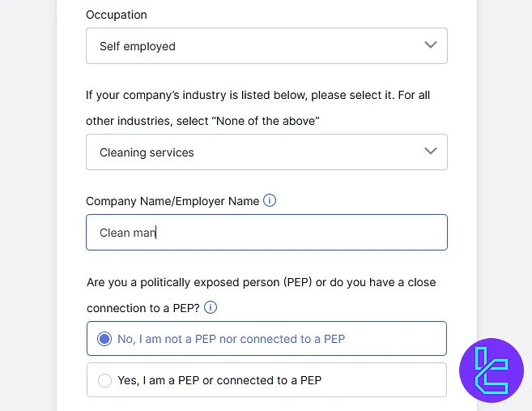Select the 'Yes, I am a PEP' radio circle
The height and width of the screenshot is (411, 532).
pos(104,380)
